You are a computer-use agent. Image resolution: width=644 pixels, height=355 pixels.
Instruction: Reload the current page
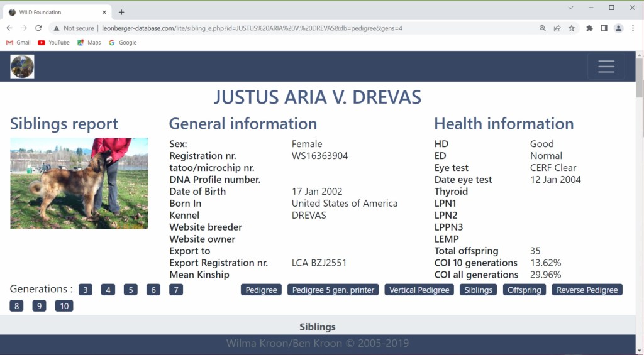coord(38,28)
